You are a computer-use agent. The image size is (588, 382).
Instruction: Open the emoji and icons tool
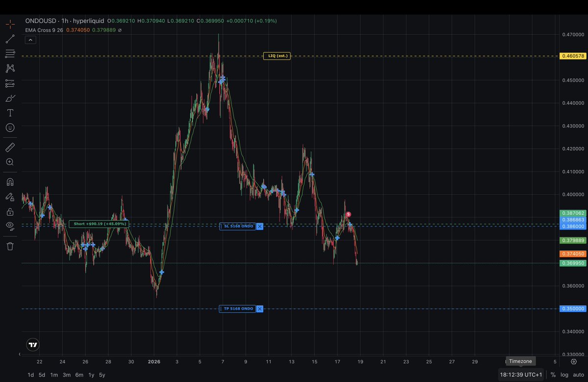10,127
